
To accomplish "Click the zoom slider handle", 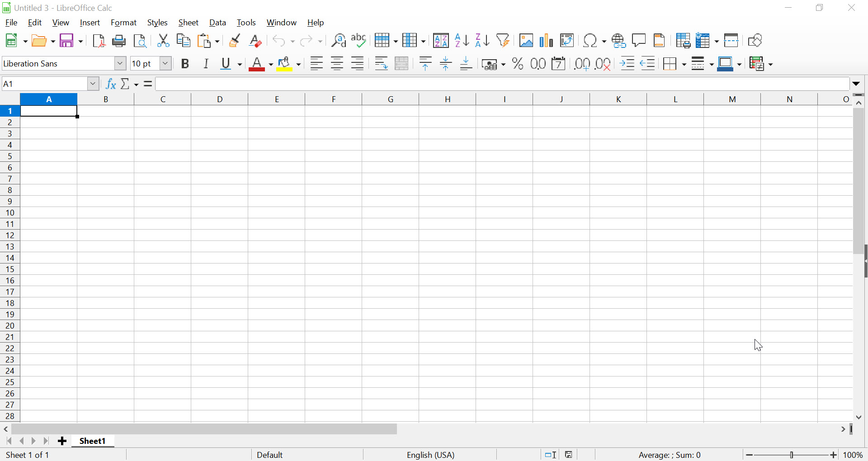I will pos(792,455).
